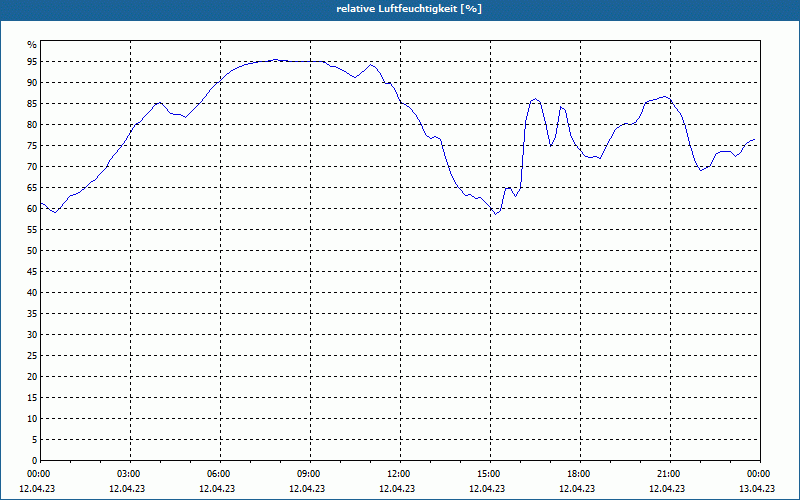
Task: Click the 21:00 time label
Action: tap(668, 474)
